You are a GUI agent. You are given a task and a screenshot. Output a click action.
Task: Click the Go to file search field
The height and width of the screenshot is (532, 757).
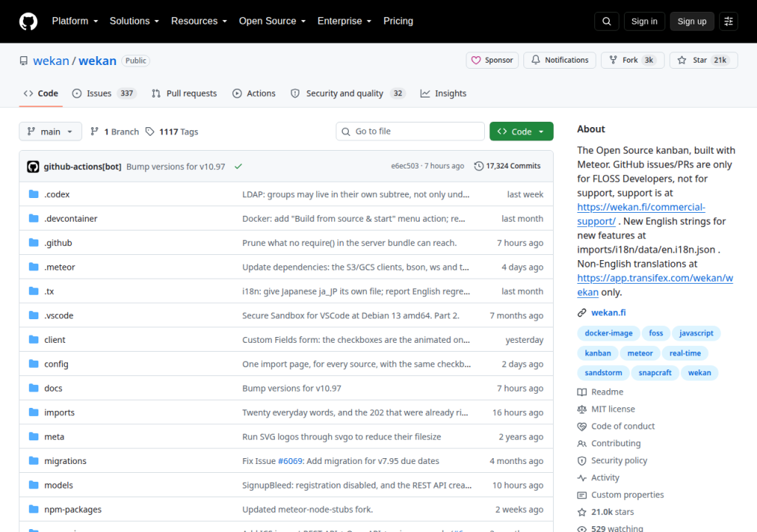coord(410,132)
